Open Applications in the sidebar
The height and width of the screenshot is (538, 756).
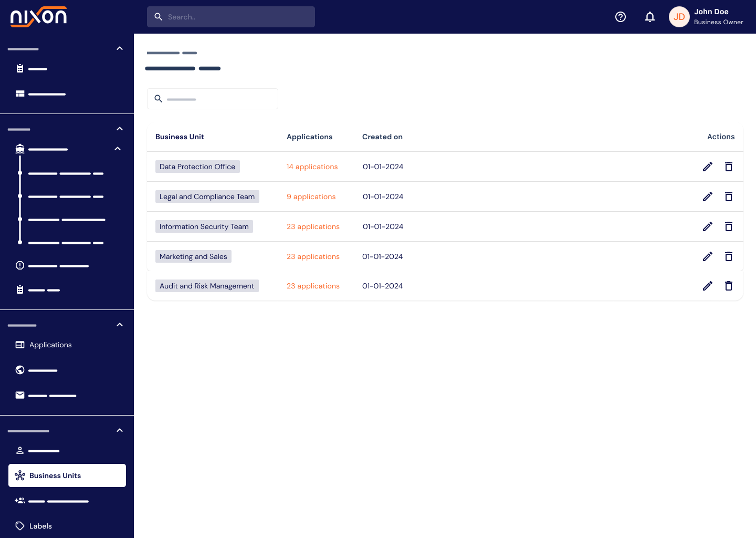50,345
